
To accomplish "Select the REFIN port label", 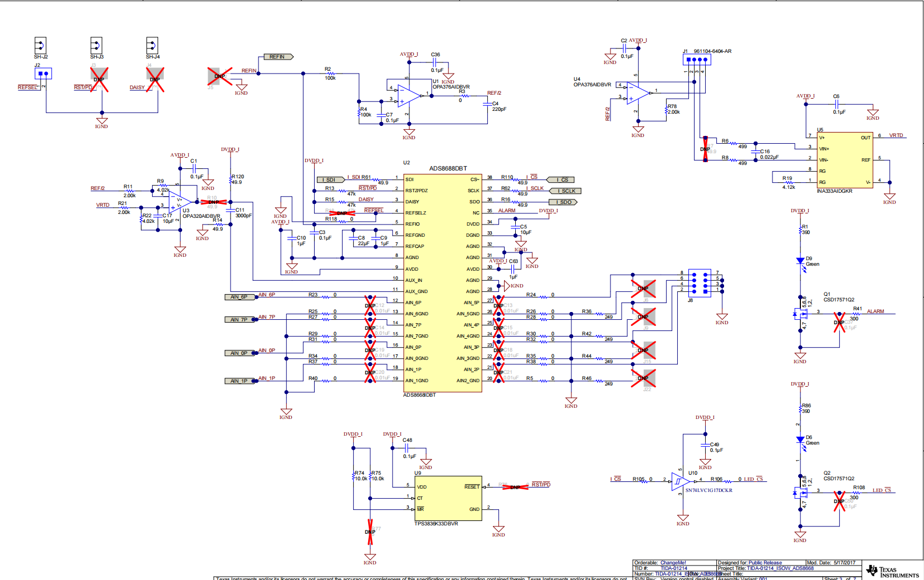I will (278, 57).
